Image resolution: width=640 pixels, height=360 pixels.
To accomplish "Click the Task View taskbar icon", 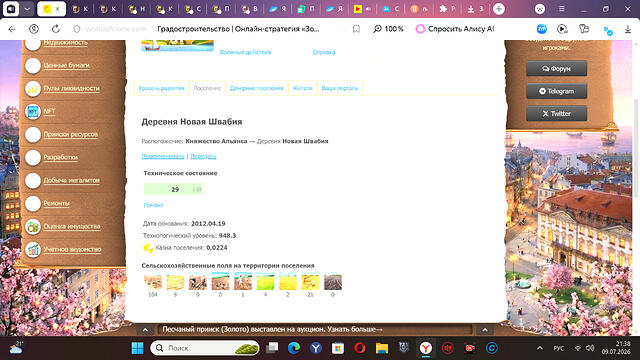I will point(272,348).
